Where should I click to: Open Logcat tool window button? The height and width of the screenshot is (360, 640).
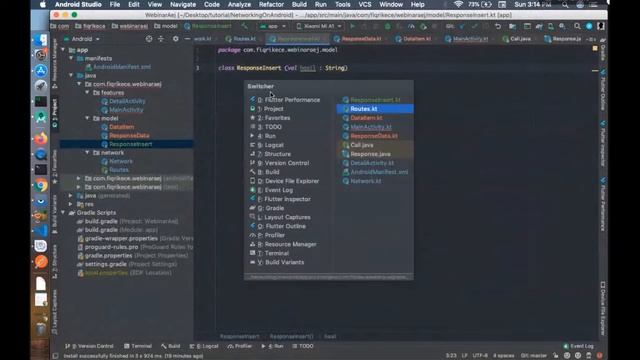coord(204,346)
